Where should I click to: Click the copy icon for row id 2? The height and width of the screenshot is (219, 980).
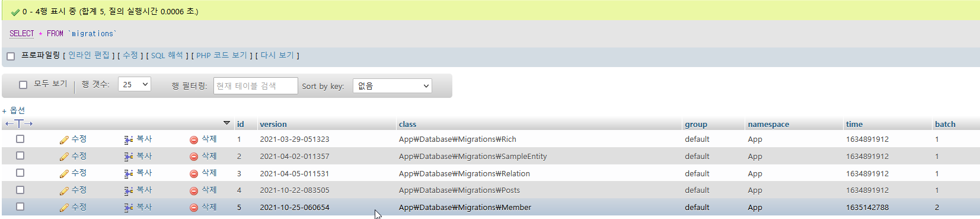click(128, 157)
